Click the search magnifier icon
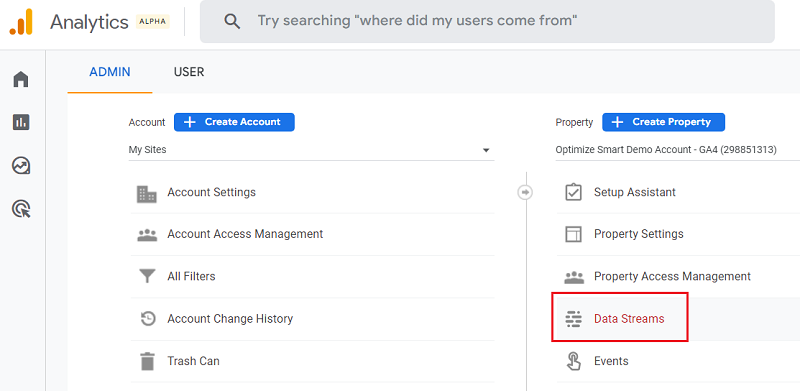 232,21
